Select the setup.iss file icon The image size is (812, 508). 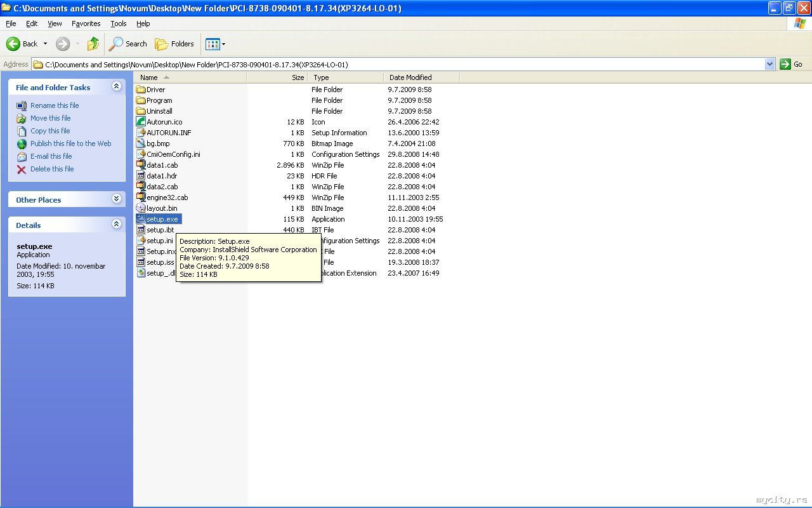coord(141,262)
